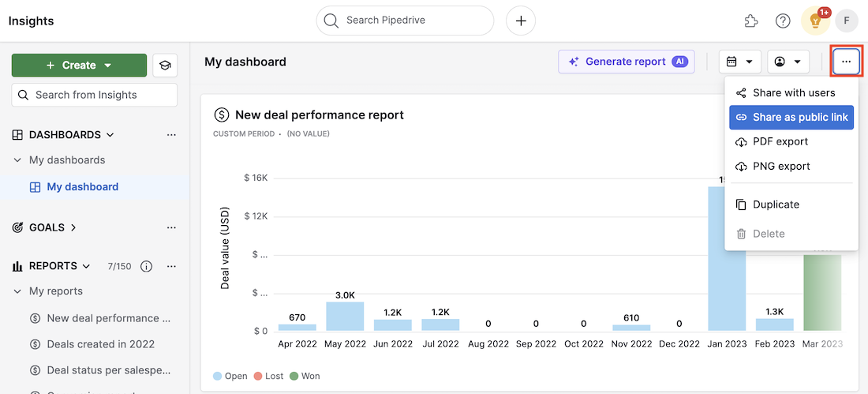This screenshot has width=868, height=394.
Task: Click the Search Pipedrive field
Action: tap(405, 21)
